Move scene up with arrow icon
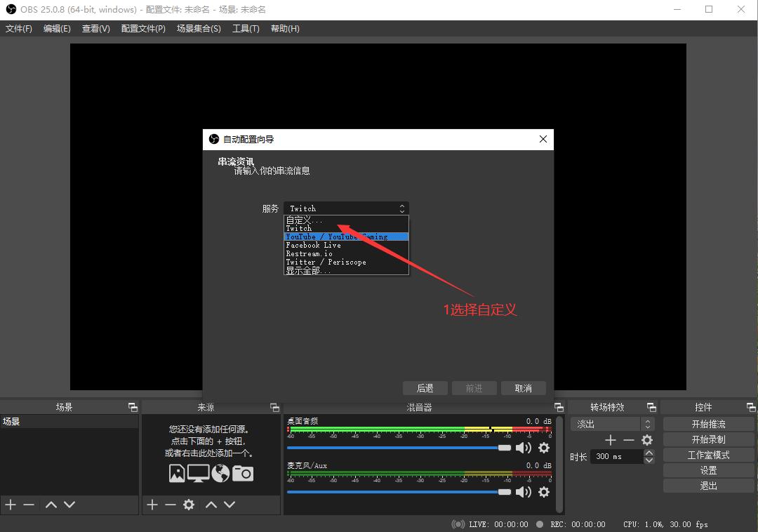The height and width of the screenshot is (532, 758). click(x=51, y=505)
